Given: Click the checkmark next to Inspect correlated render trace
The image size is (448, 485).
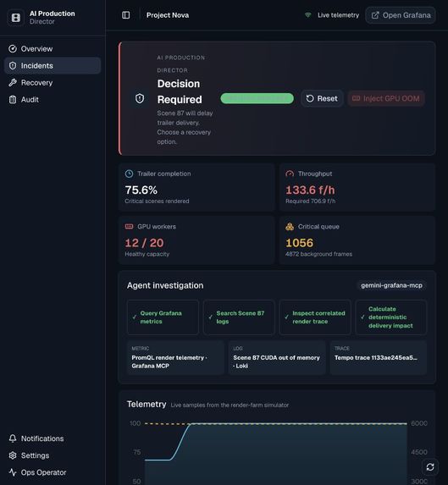Looking at the screenshot, I should [286, 317].
